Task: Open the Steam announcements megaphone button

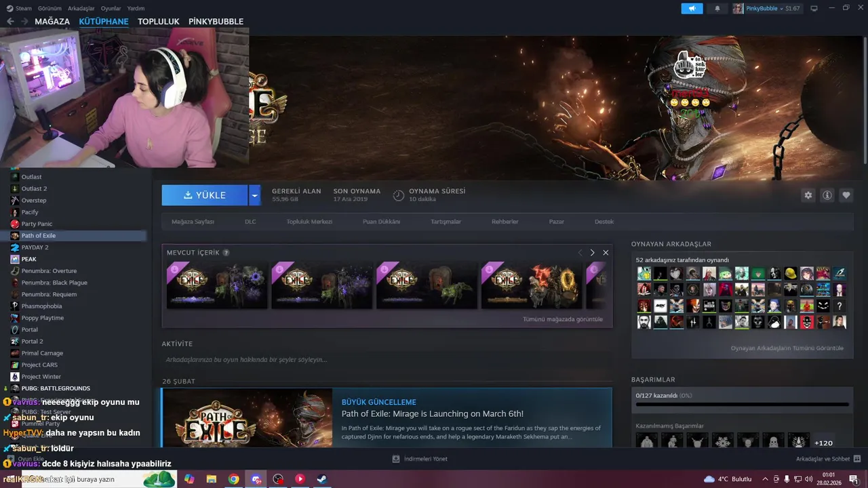Action: coord(692,8)
